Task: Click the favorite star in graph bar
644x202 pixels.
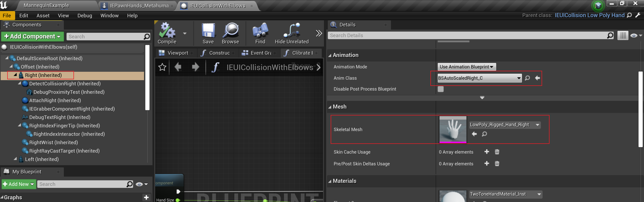Action: pos(162,67)
